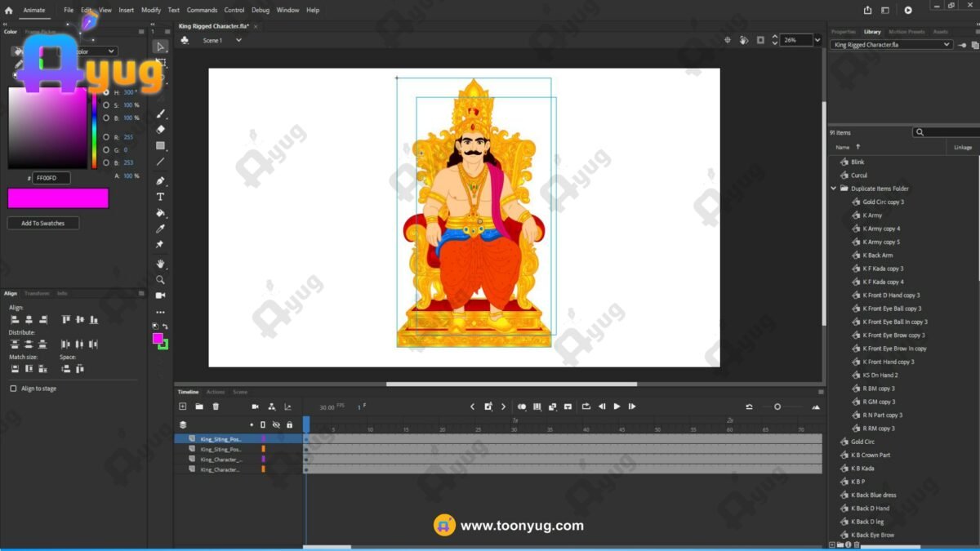Select the G green radio button
The height and width of the screenshot is (551, 980).
click(x=106, y=150)
